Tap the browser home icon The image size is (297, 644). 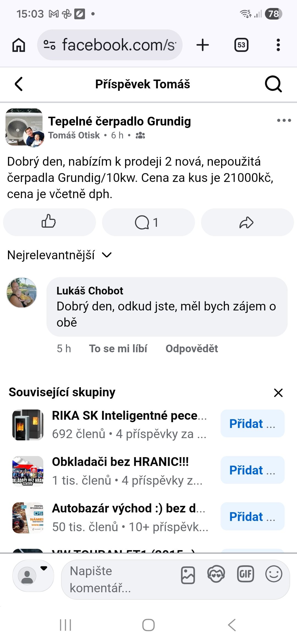(19, 45)
